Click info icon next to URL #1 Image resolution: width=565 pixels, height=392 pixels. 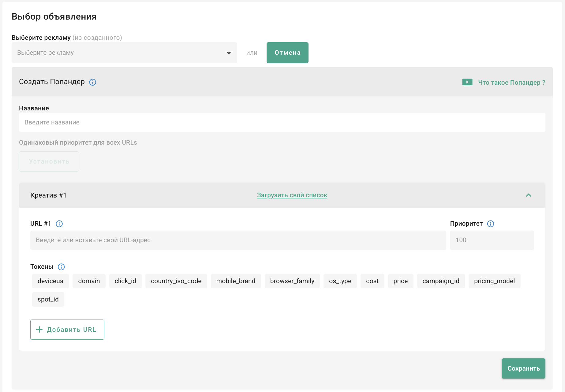click(59, 224)
